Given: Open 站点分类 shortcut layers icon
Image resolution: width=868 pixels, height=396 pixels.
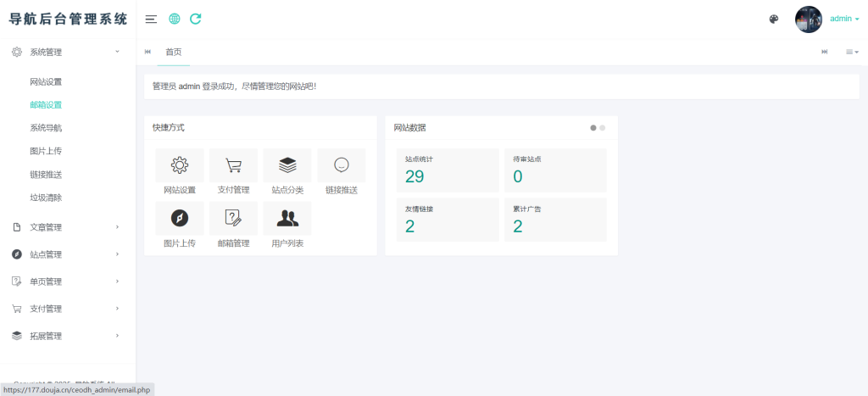Looking at the screenshot, I should pos(287,165).
